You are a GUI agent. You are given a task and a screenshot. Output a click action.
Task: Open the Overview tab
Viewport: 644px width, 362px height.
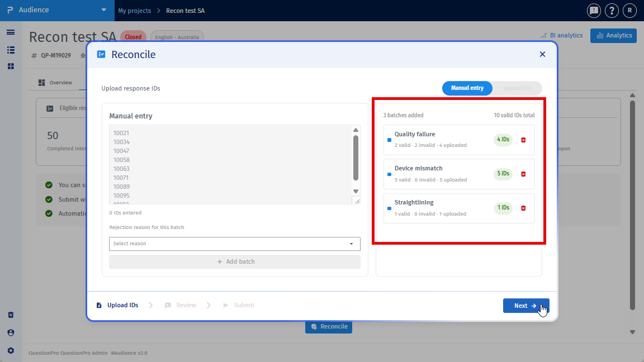click(55, 83)
